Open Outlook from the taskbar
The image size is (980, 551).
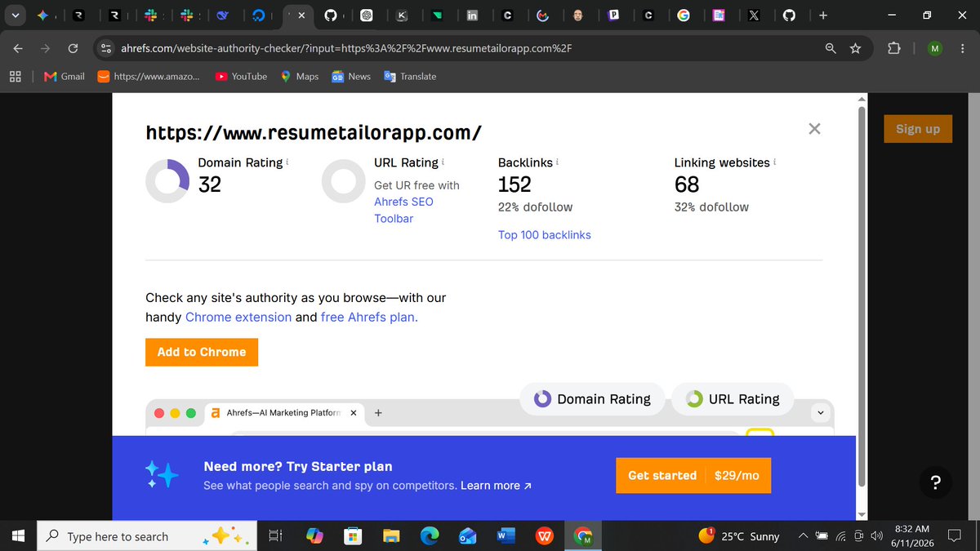[468, 536]
